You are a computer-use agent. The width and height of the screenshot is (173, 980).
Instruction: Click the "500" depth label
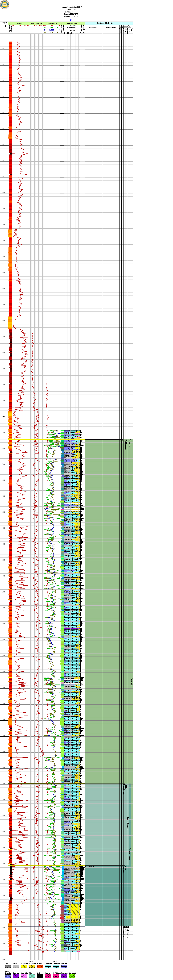point(3,113)
